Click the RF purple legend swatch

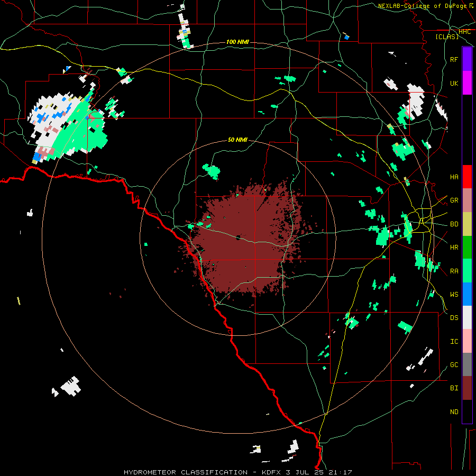pos(467,59)
